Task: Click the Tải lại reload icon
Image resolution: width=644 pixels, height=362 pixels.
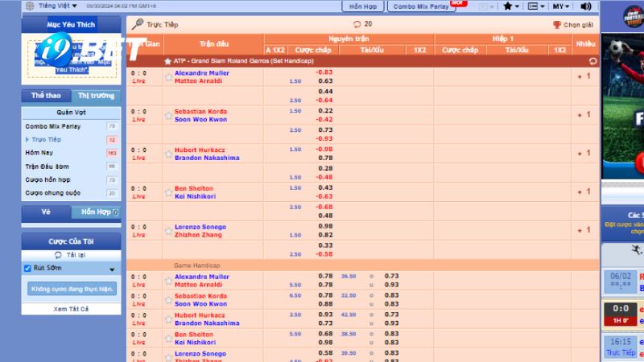Action: 58,254
